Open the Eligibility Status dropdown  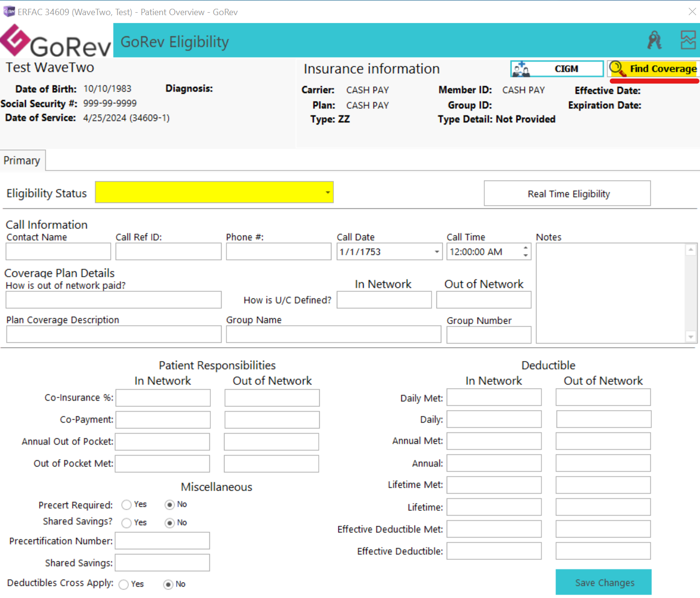pos(328,192)
